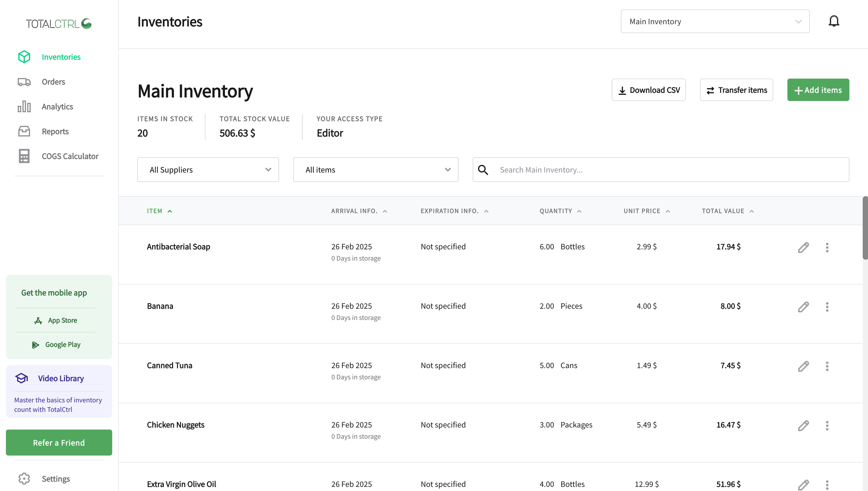Go to the App Store download link
Viewport: 868px width, 491px height.
coord(55,320)
